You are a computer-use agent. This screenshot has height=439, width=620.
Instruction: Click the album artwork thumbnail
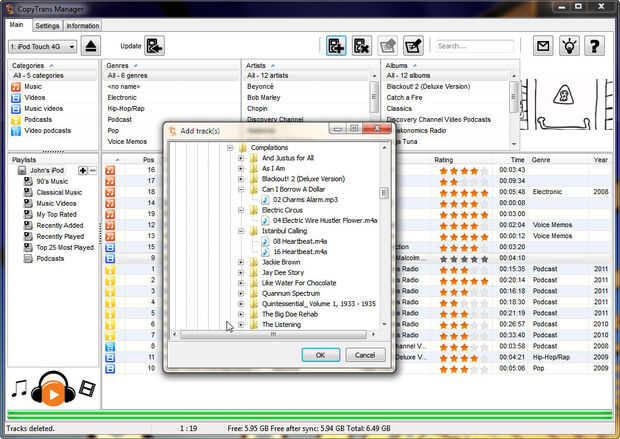pos(566,104)
